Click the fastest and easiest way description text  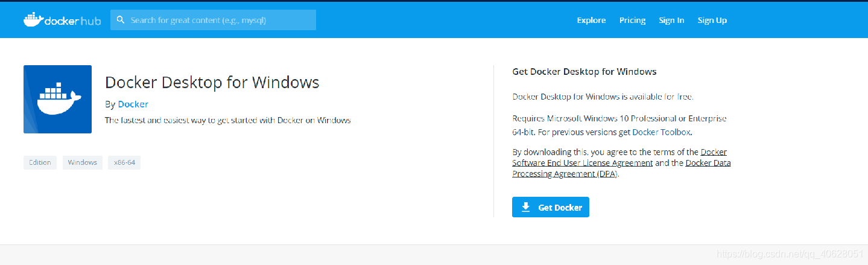(x=228, y=120)
